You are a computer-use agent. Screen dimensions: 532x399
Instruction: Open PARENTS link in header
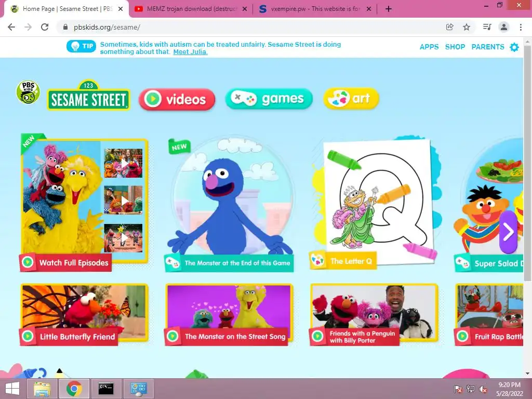click(488, 47)
